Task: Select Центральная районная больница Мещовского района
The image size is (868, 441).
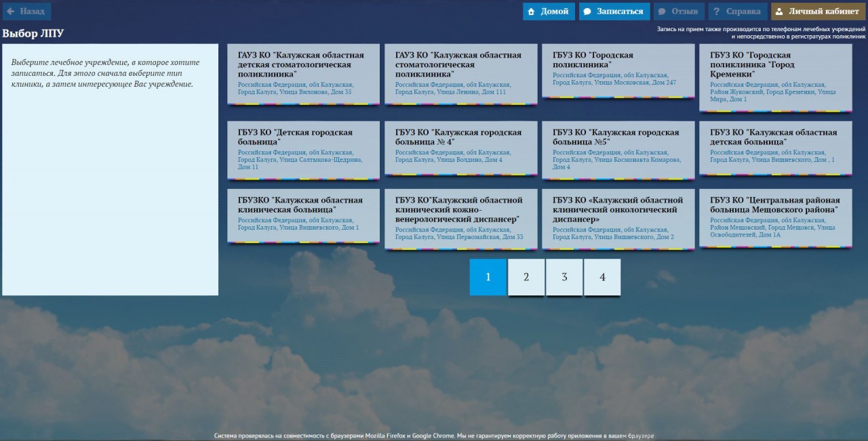Action: (775, 217)
